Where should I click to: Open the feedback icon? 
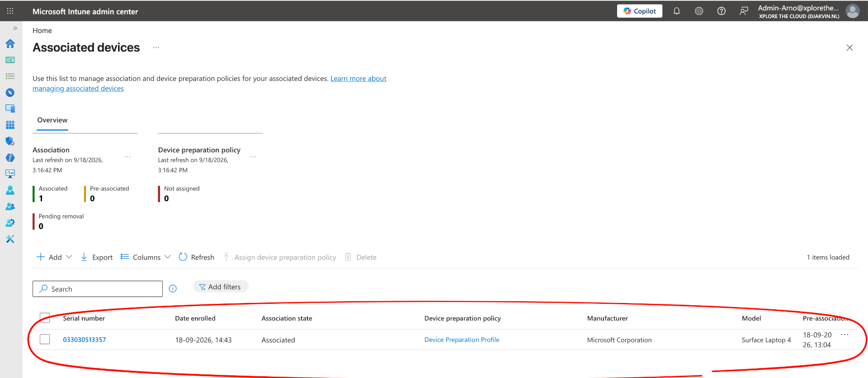tap(744, 11)
